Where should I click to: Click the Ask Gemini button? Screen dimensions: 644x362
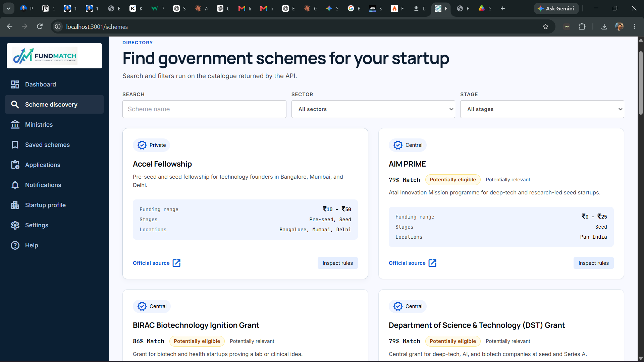pyautogui.click(x=556, y=8)
